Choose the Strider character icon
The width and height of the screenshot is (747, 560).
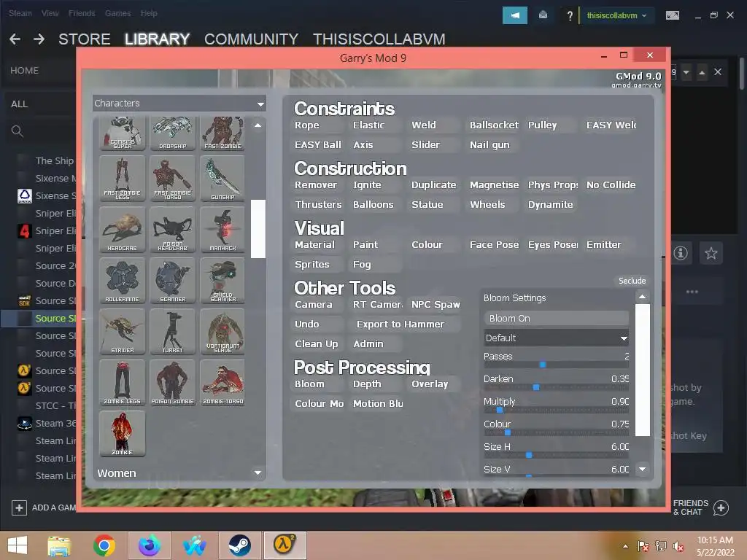[123, 332]
